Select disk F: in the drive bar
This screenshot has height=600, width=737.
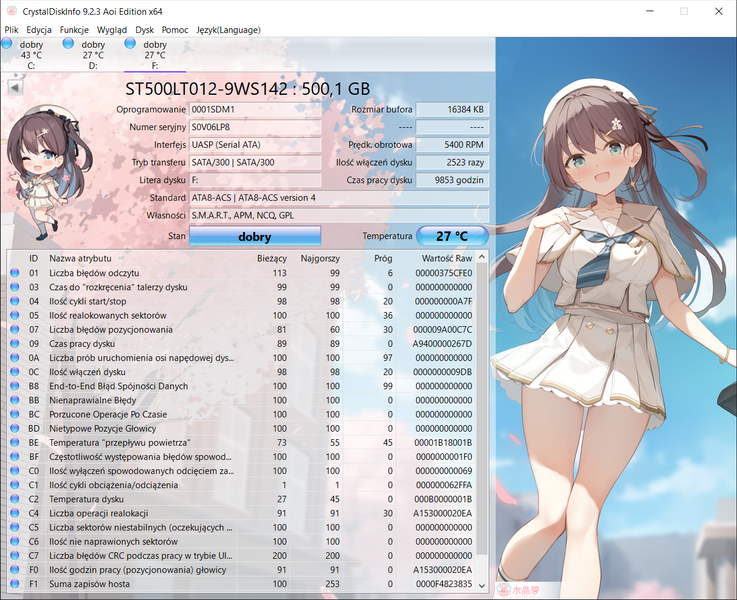[155, 55]
